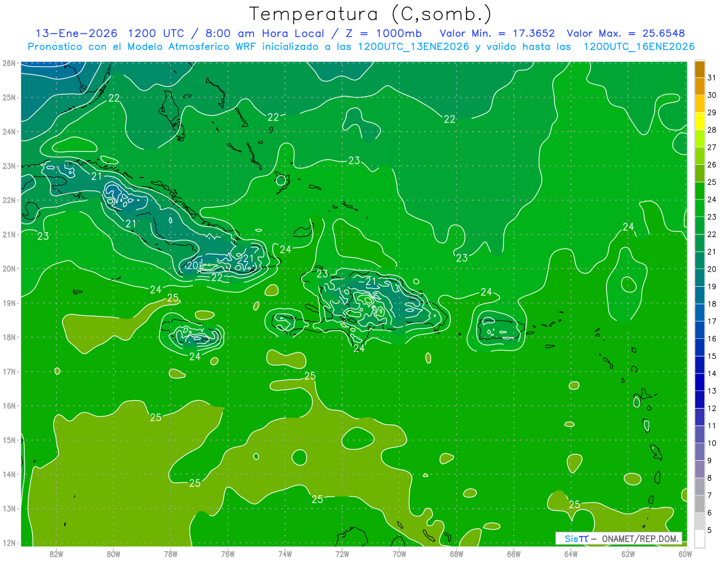Click the 'Valor Max. = 25.6548' reading
This screenshot has height=562, width=728.
626,33
